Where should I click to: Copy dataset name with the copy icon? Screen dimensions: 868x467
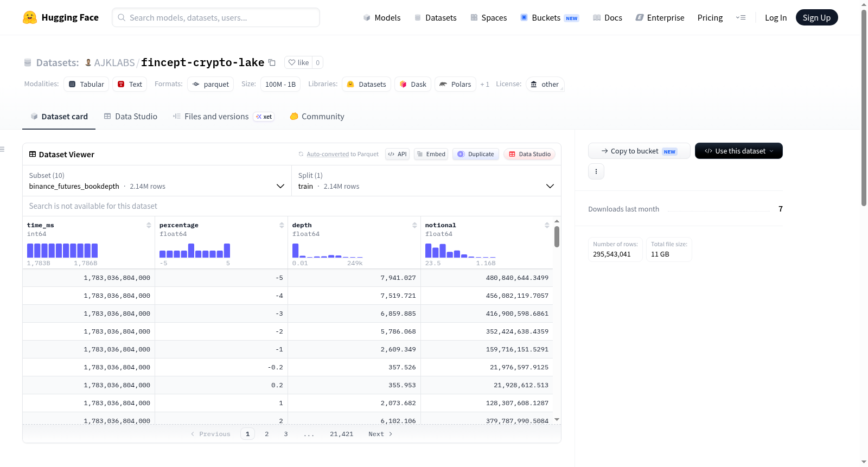[x=272, y=63]
